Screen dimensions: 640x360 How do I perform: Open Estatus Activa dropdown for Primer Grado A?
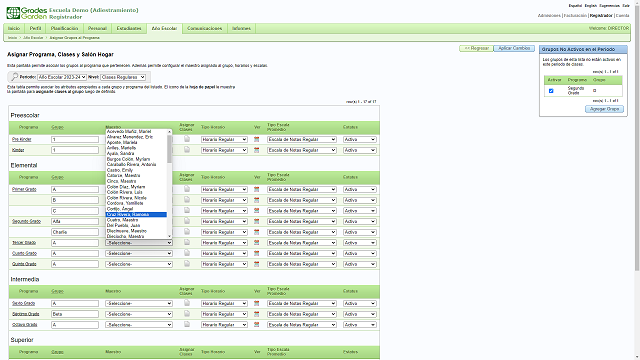click(x=360, y=189)
